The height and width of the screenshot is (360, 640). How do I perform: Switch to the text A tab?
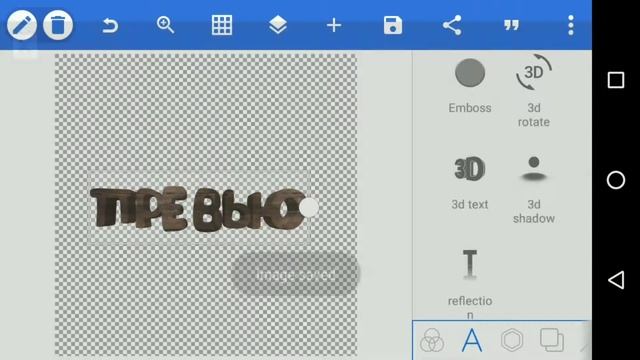point(472,340)
